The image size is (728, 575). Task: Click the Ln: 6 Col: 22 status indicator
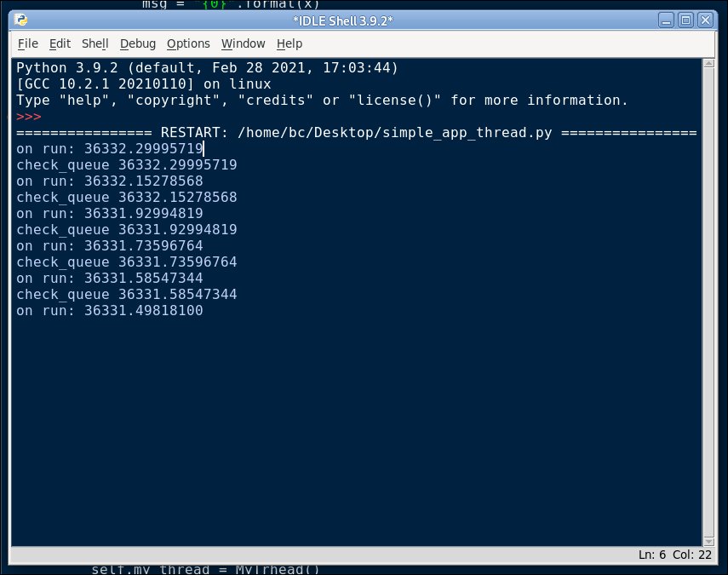[674, 555]
